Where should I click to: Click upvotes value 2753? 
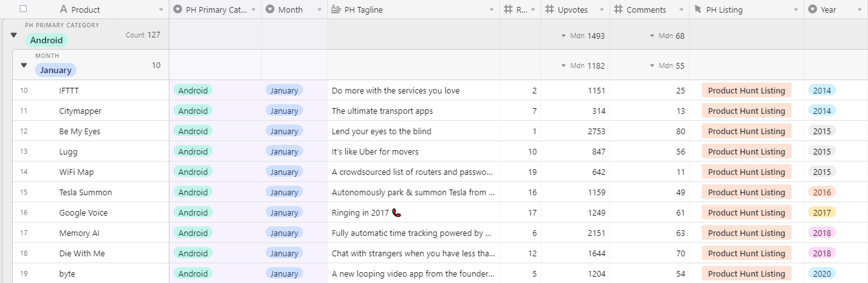[x=596, y=131]
